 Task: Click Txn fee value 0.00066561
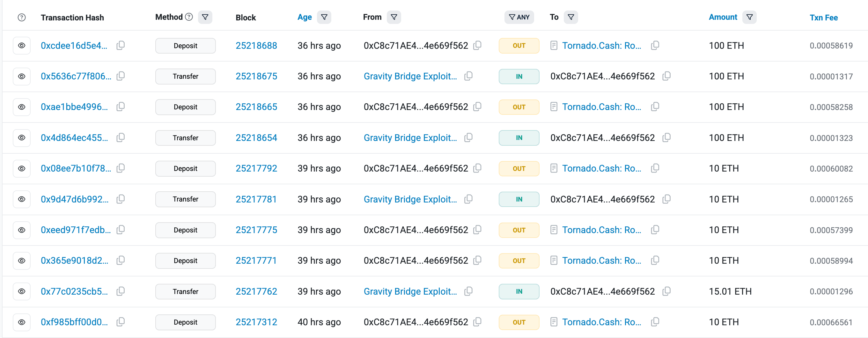[x=831, y=322]
